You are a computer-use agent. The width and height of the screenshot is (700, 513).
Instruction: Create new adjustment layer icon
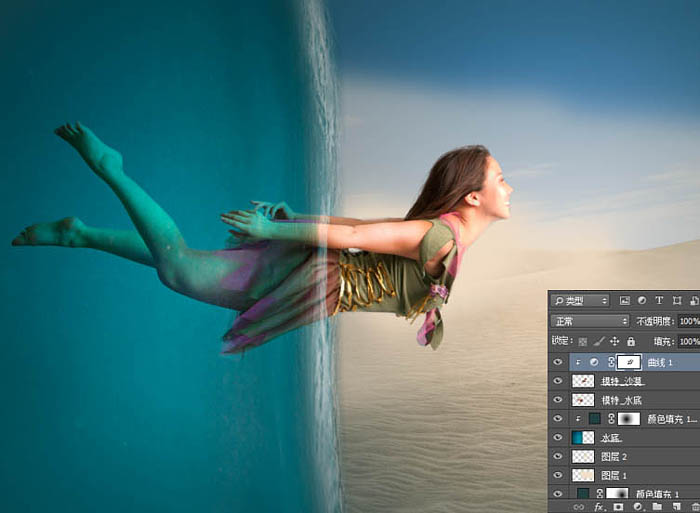click(638, 507)
